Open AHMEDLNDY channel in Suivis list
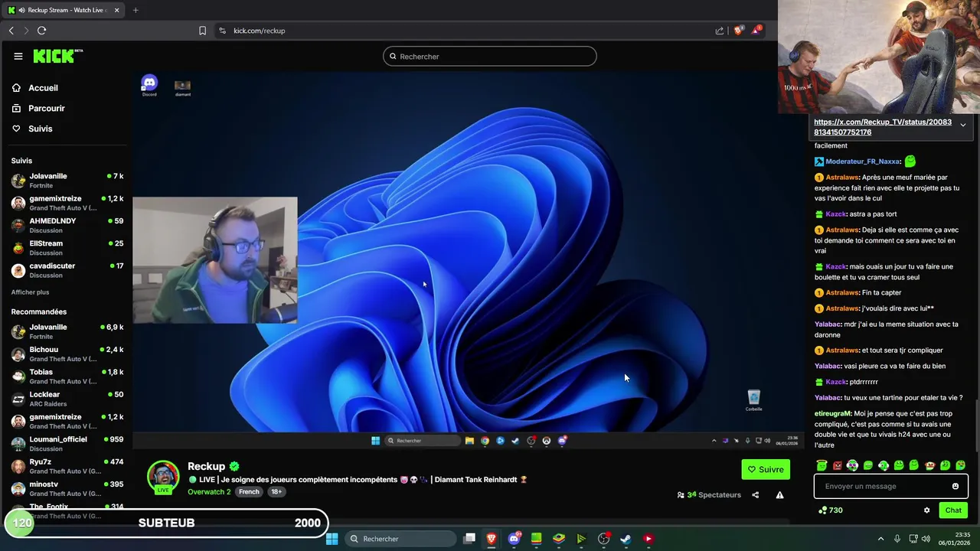The image size is (980, 551). pyautogui.click(x=67, y=225)
